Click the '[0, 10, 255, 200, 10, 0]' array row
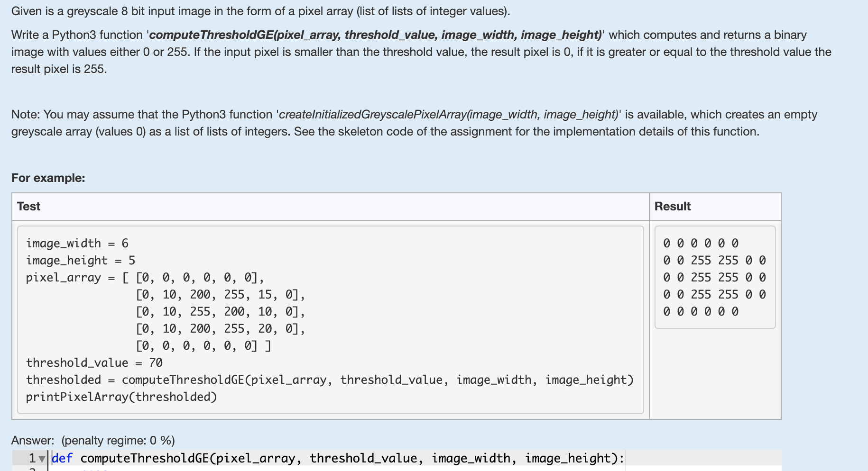 pos(221,312)
